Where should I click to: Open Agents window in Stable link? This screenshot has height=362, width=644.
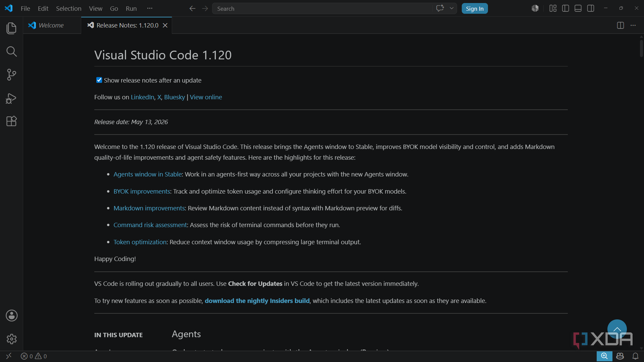click(x=148, y=174)
